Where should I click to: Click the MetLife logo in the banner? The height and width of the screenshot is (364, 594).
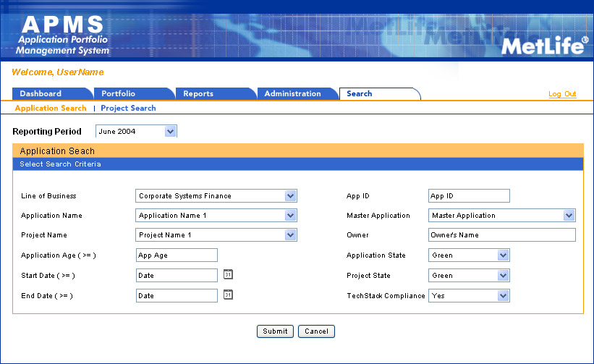(545, 46)
